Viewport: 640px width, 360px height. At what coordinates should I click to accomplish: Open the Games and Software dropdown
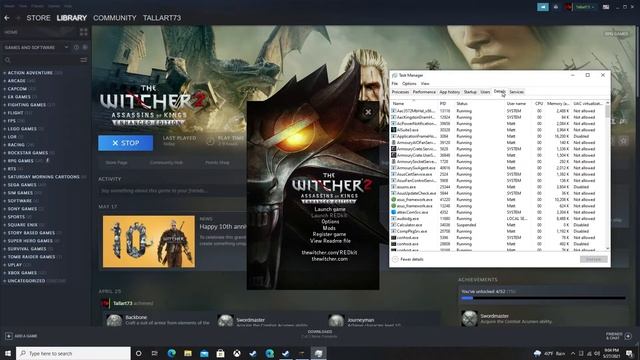(x=36, y=47)
